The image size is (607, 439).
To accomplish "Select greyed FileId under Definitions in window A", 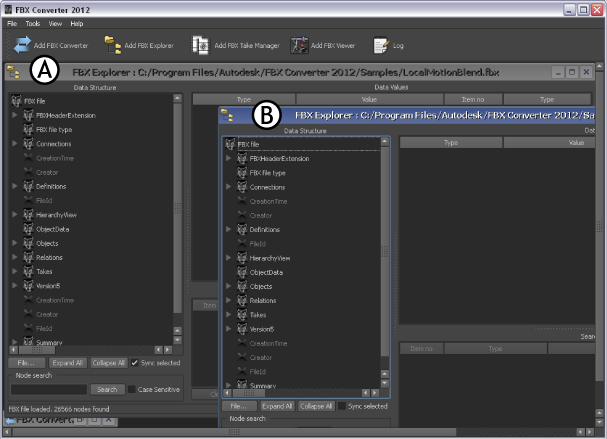I will [44, 201].
